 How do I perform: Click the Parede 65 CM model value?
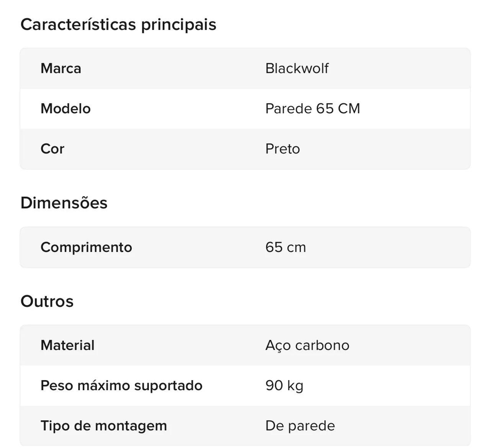tap(313, 108)
